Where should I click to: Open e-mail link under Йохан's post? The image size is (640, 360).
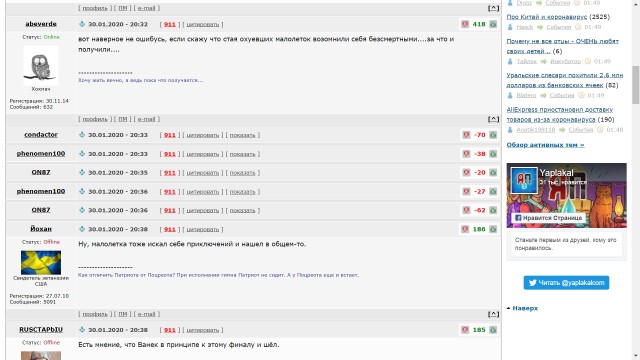(x=147, y=314)
